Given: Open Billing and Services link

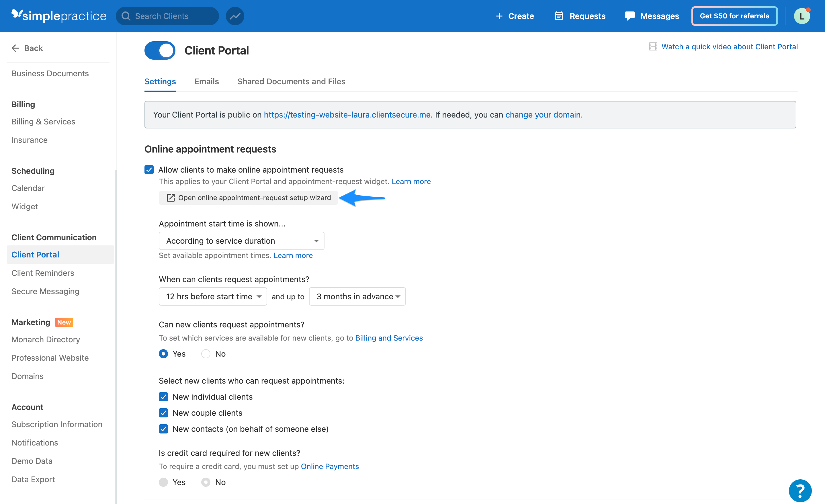Looking at the screenshot, I should (389, 338).
